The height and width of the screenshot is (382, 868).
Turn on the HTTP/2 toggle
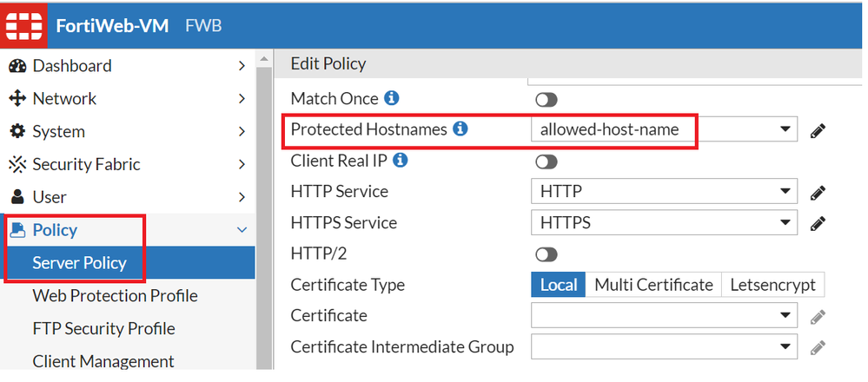[547, 254]
